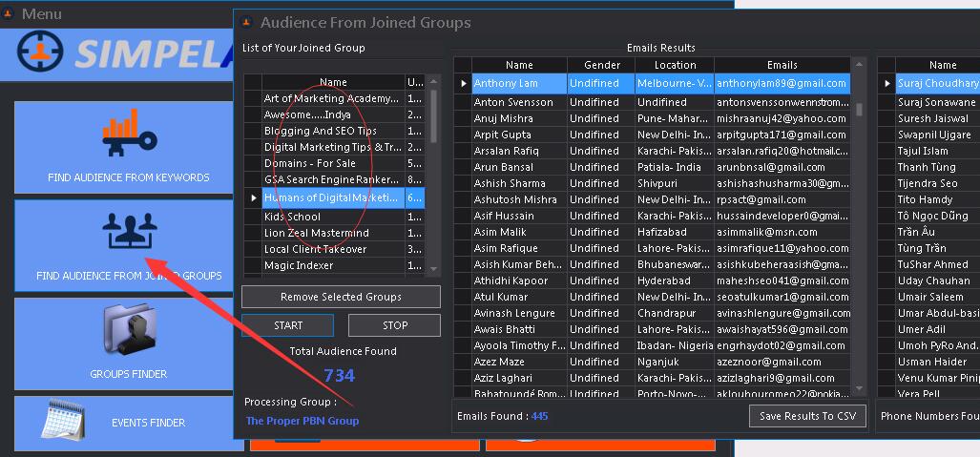The width and height of the screenshot is (980, 457).
Task: Select GSA Search Engine Ranker group
Action: (333, 179)
